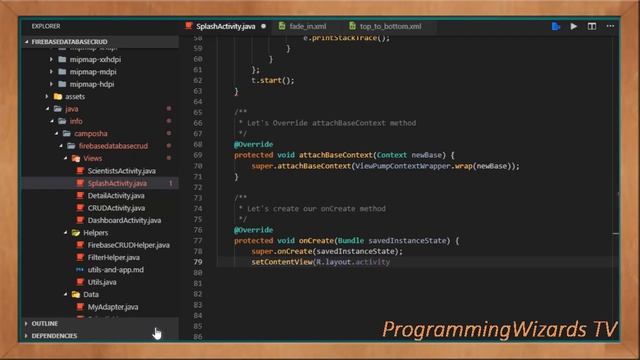
Task: Click the MyAdapter.java file icon
Action: click(x=80, y=307)
